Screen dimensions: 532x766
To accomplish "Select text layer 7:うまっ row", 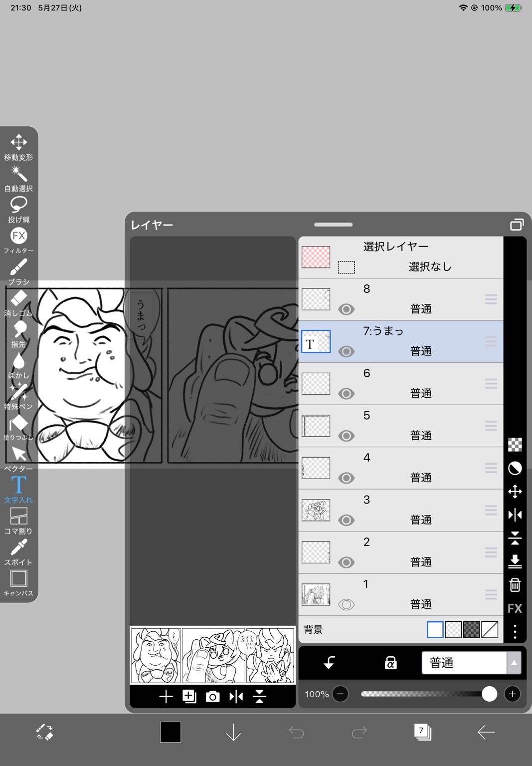I will tap(401, 341).
